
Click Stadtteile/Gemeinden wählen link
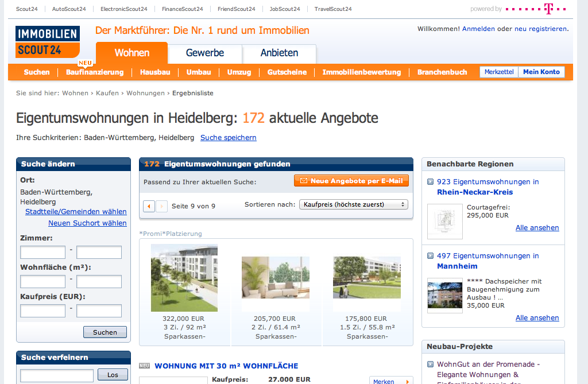76,211
